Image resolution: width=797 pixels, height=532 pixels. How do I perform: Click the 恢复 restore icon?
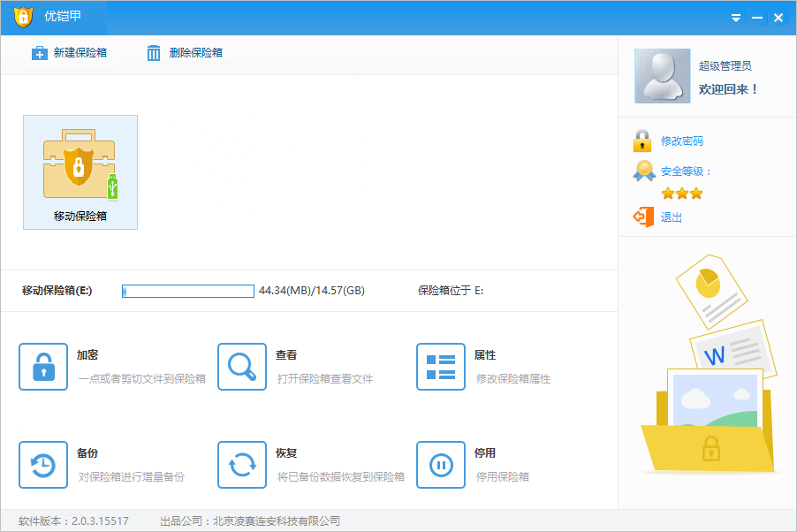pos(242,465)
